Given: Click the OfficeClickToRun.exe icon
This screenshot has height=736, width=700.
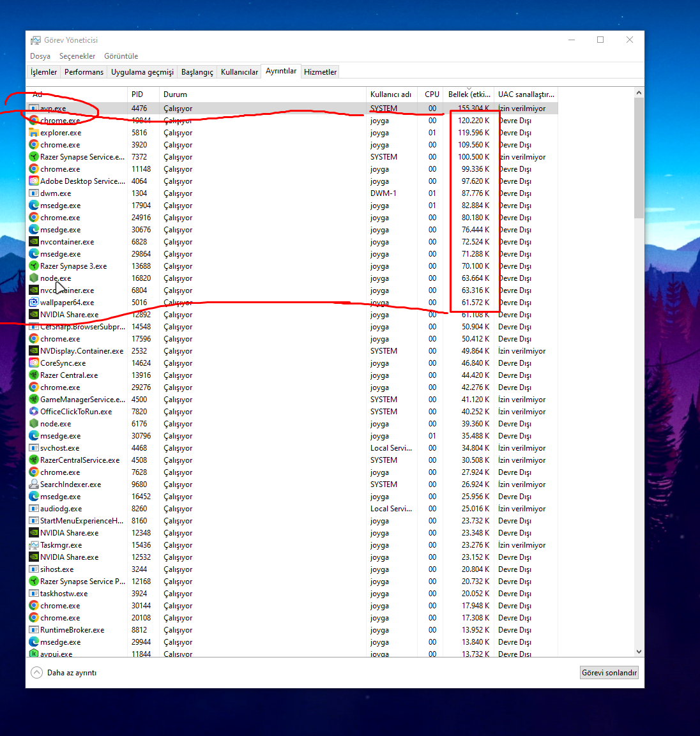Looking at the screenshot, I should click(x=33, y=412).
